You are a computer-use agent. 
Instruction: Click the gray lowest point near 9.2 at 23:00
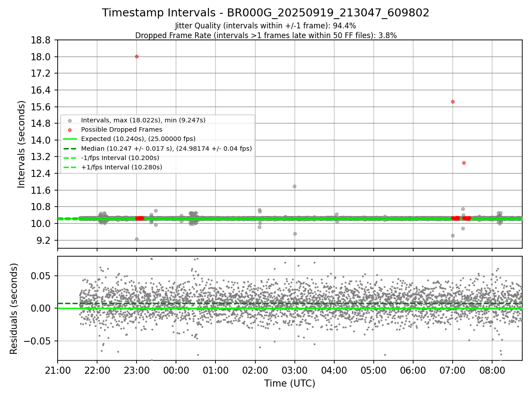tap(137, 239)
